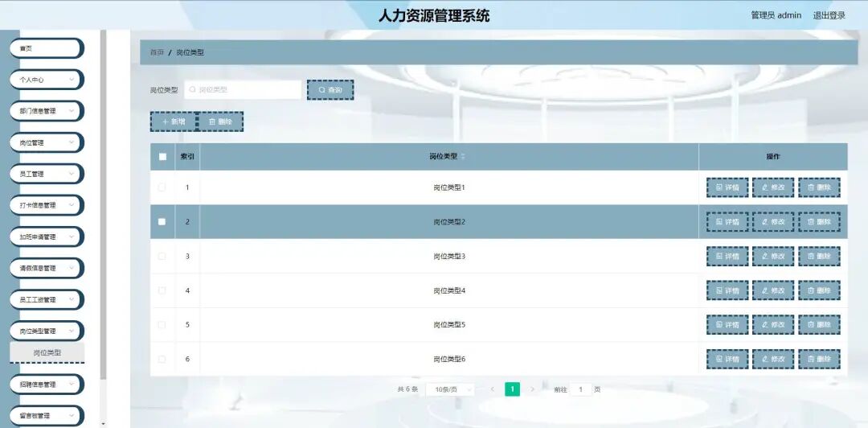
Task: Toggle the select-all checkbox in table header
Action: (x=162, y=157)
